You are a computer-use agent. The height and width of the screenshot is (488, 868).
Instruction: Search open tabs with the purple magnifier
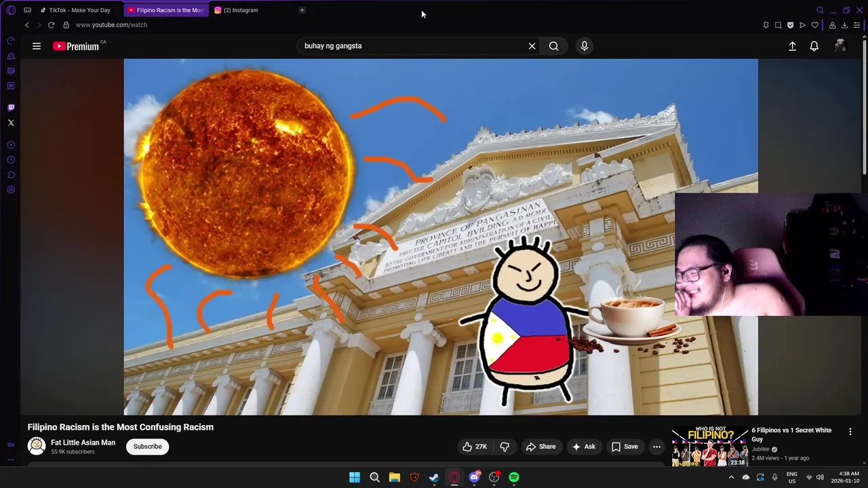coord(820,10)
